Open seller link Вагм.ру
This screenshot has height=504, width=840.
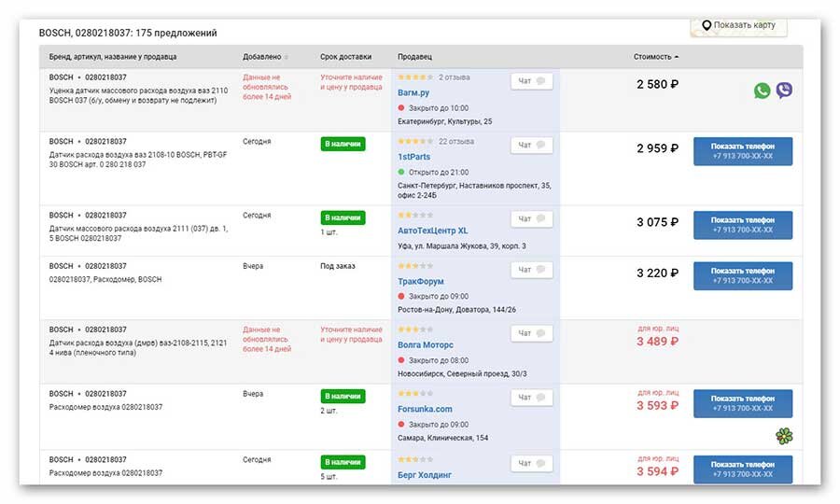pos(413,92)
